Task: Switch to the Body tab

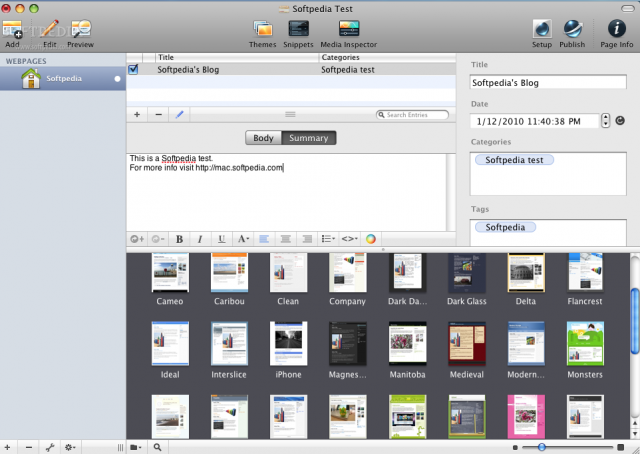Action: [x=263, y=138]
